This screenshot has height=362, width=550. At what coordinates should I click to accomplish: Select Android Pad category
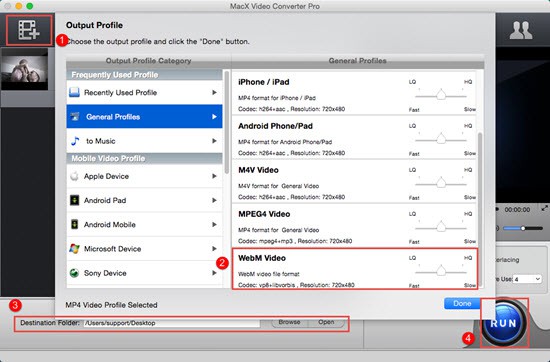pyautogui.click(x=144, y=200)
